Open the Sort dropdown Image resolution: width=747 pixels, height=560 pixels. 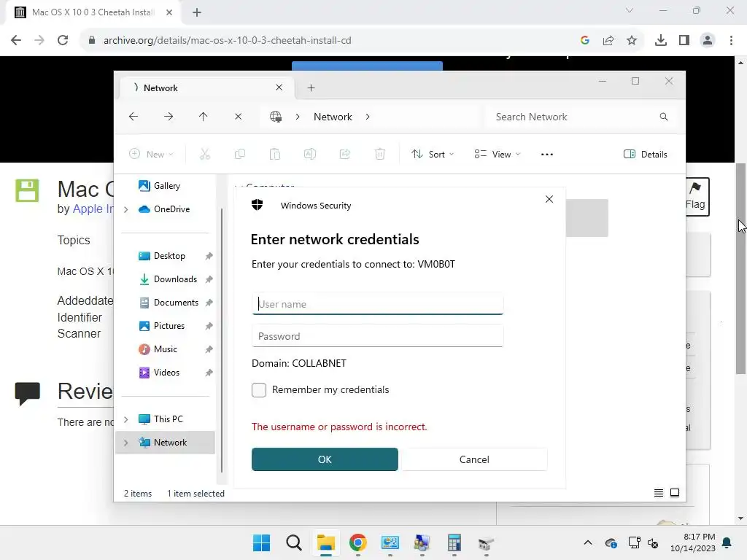click(x=433, y=155)
